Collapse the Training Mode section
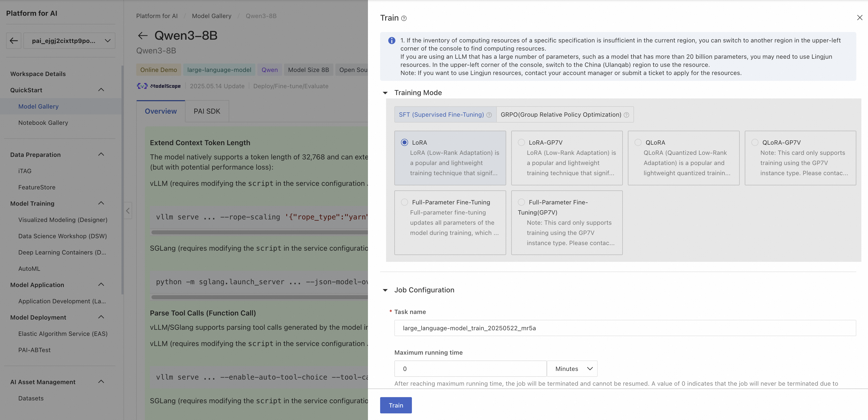868x420 pixels. pos(385,92)
